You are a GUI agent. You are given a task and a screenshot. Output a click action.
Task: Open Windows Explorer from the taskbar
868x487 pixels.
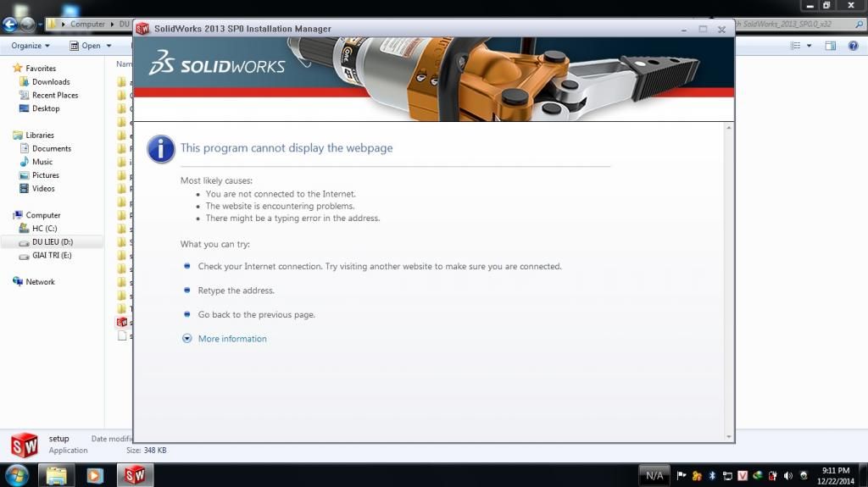point(56,475)
